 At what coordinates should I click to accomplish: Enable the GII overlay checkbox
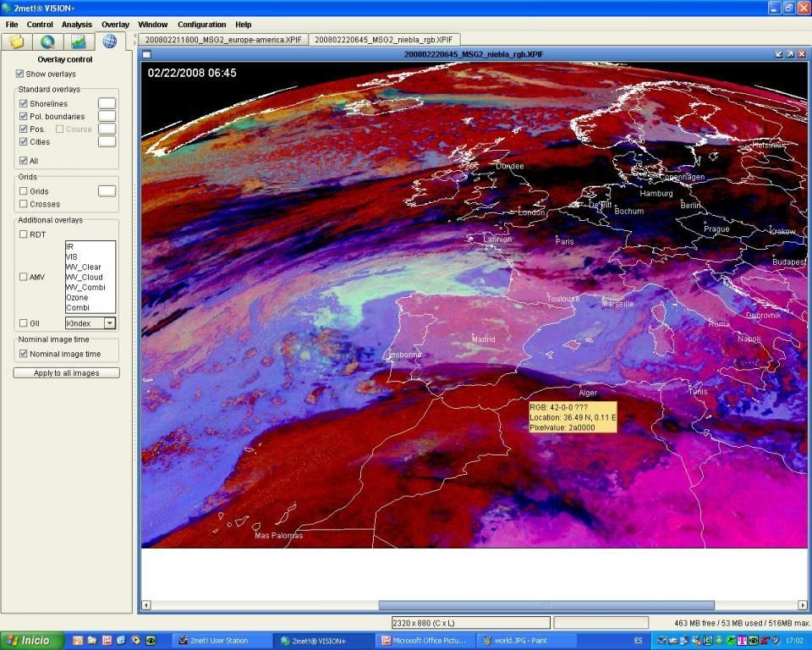click(24, 323)
